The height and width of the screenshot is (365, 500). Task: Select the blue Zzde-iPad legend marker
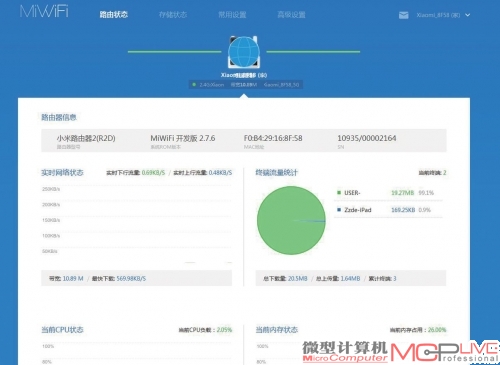point(339,210)
